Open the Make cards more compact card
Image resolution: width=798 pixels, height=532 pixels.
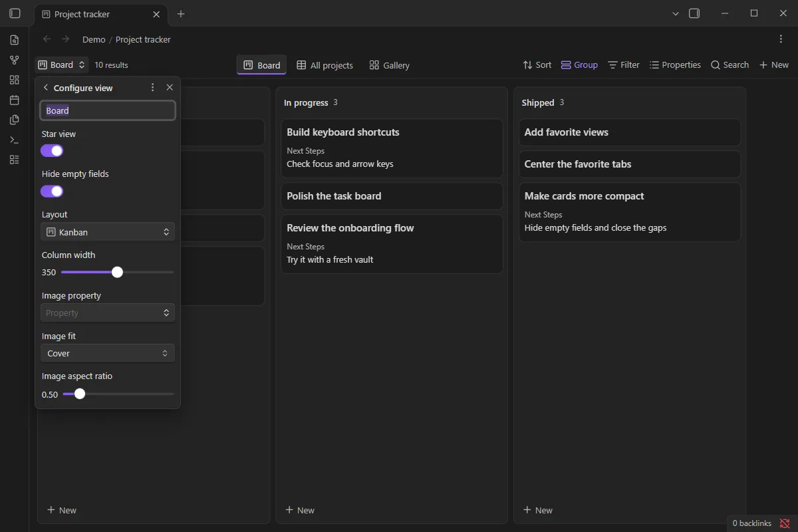click(x=630, y=211)
